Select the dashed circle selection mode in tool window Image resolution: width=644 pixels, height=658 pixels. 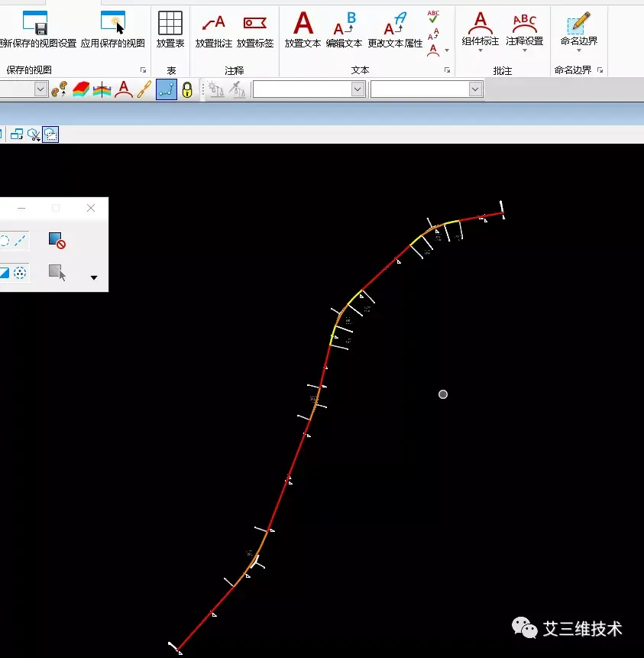click(4, 241)
